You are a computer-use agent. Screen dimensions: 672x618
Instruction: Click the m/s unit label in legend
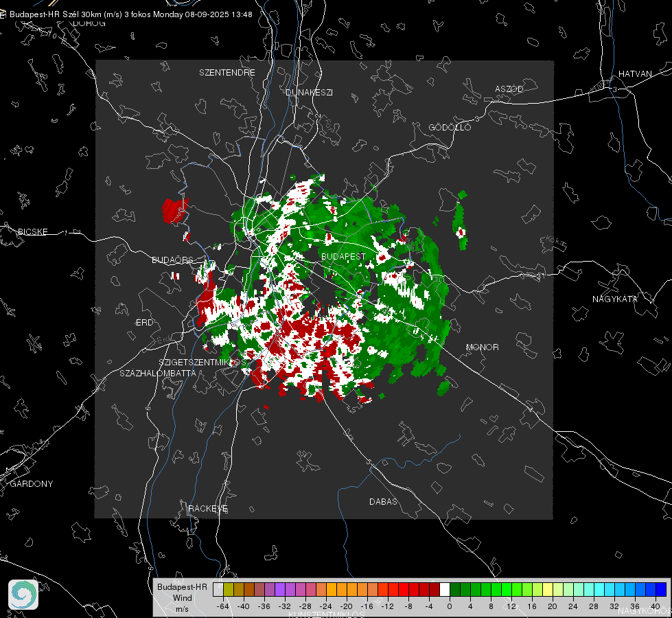coord(182,609)
